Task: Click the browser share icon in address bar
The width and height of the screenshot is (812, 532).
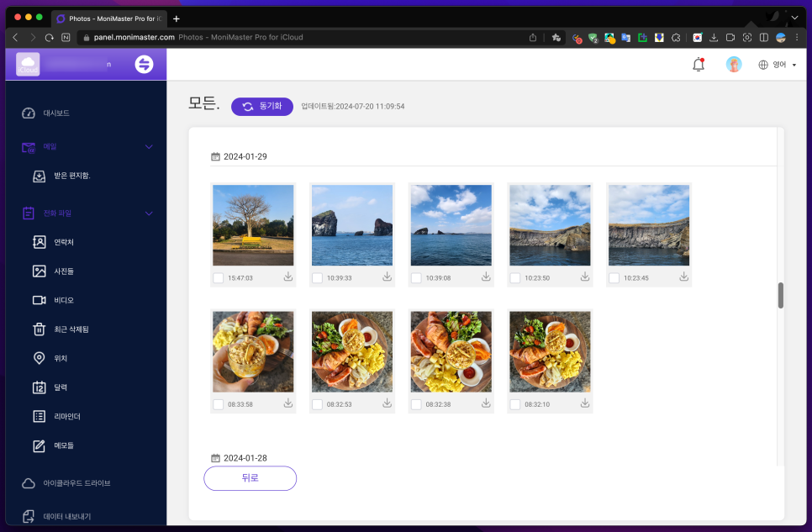Action: (533, 37)
